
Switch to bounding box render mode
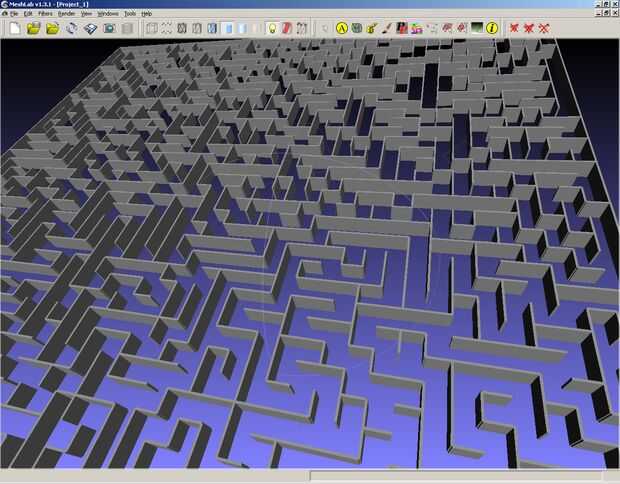pos(152,28)
